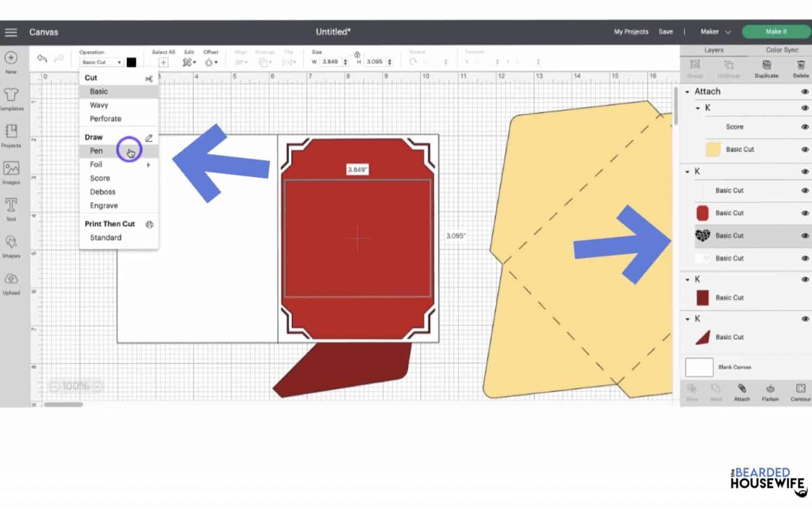Click the Duplicate layer icon
This screenshot has width=812, height=516.
(x=766, y=68)
